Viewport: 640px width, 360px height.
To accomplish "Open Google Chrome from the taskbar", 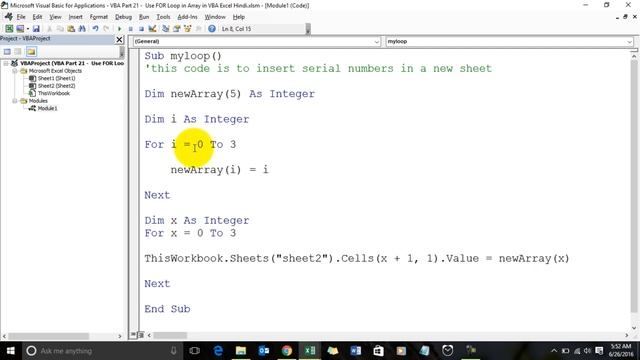I will pos(287,351).
